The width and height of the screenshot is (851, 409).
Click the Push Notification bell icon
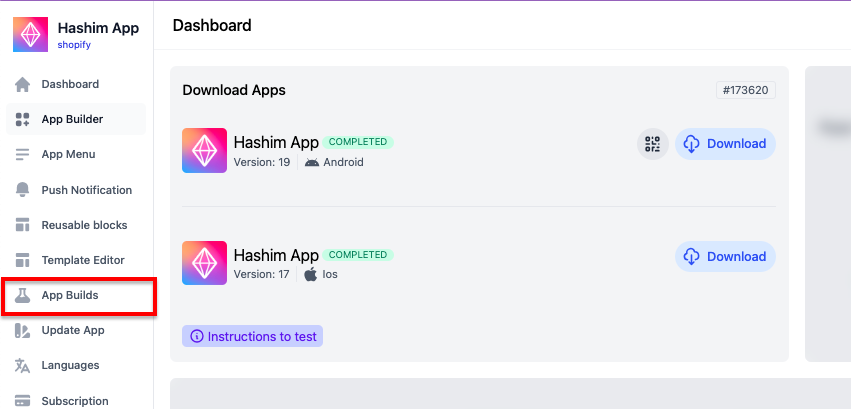click(22, 190)
